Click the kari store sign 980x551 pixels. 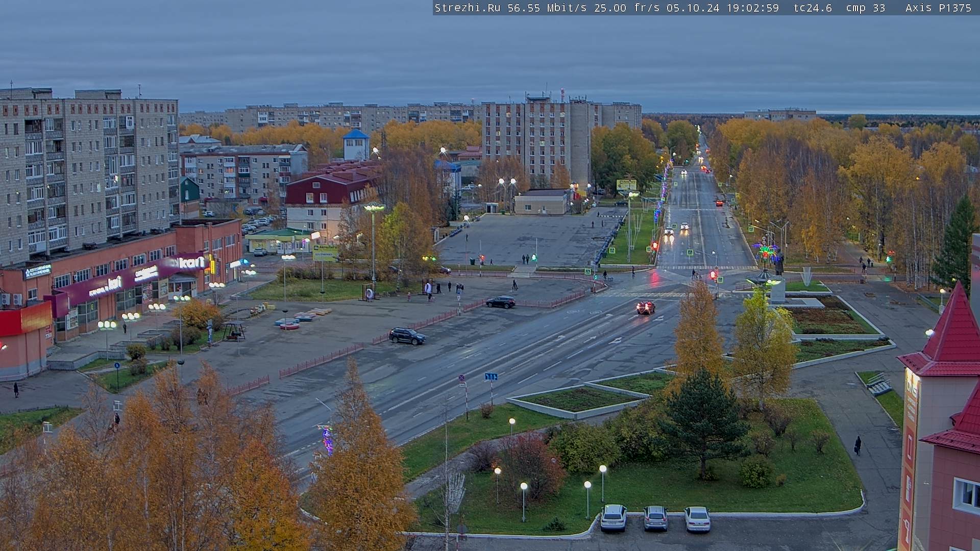[191, 263]
